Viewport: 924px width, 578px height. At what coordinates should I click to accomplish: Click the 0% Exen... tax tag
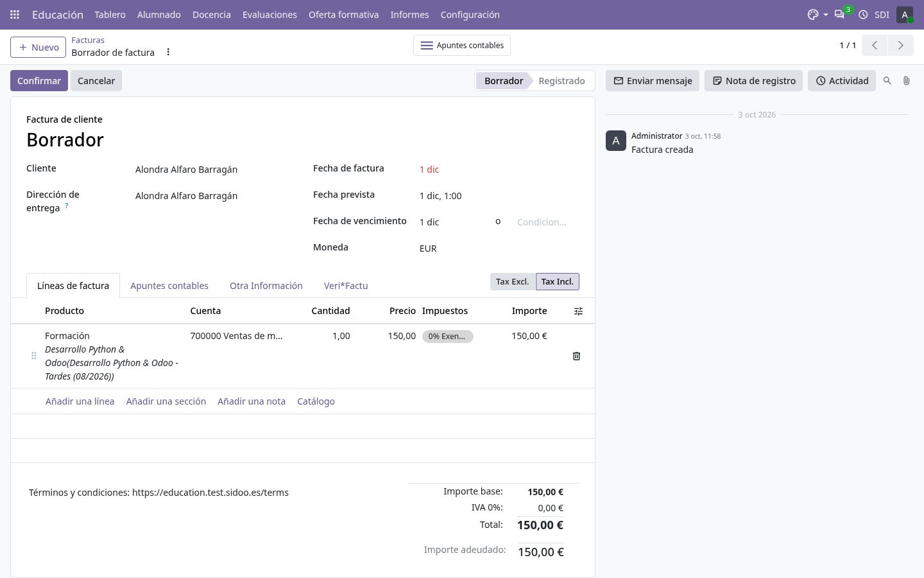pos(447,337)
